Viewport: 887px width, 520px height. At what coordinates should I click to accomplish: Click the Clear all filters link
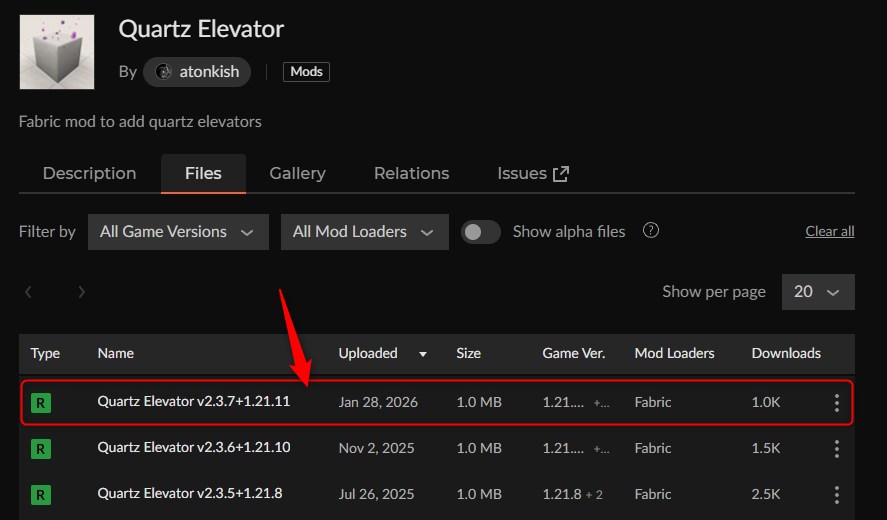coord(829,231)
